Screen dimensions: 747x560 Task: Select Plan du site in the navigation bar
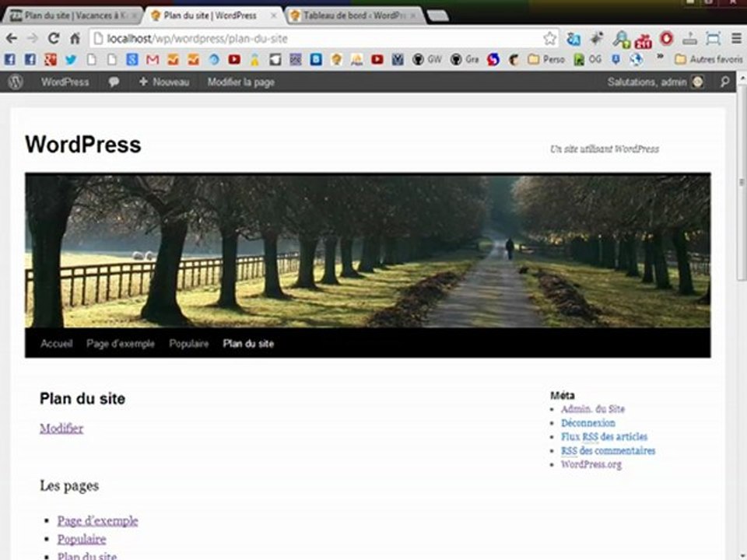coord(248,343)
